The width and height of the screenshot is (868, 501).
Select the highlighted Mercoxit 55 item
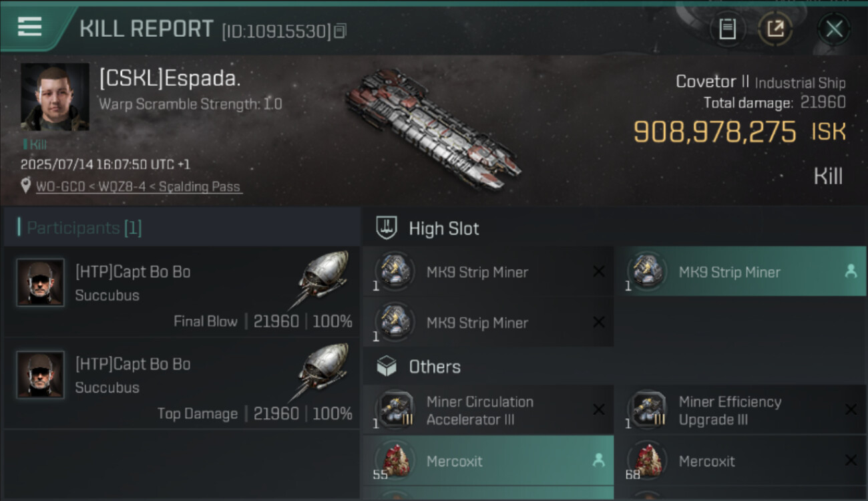pyautogui.click(x=487, y=461)
